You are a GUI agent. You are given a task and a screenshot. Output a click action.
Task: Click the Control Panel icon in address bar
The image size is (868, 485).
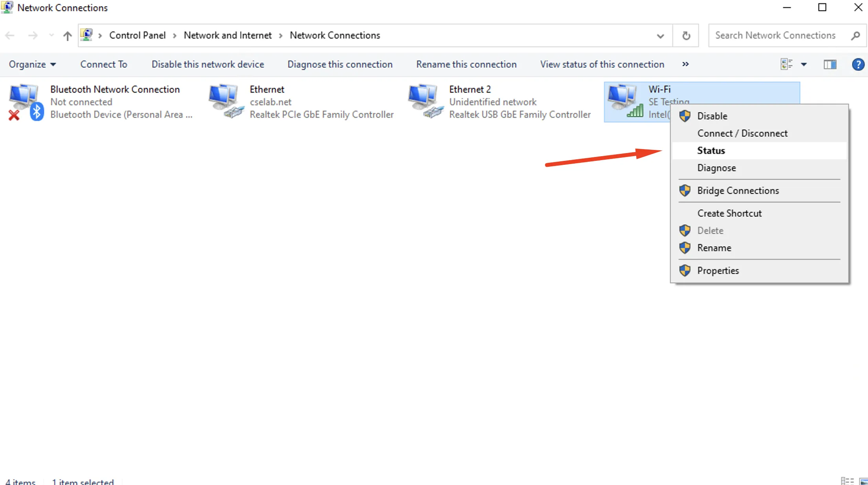tap(86, 35)
